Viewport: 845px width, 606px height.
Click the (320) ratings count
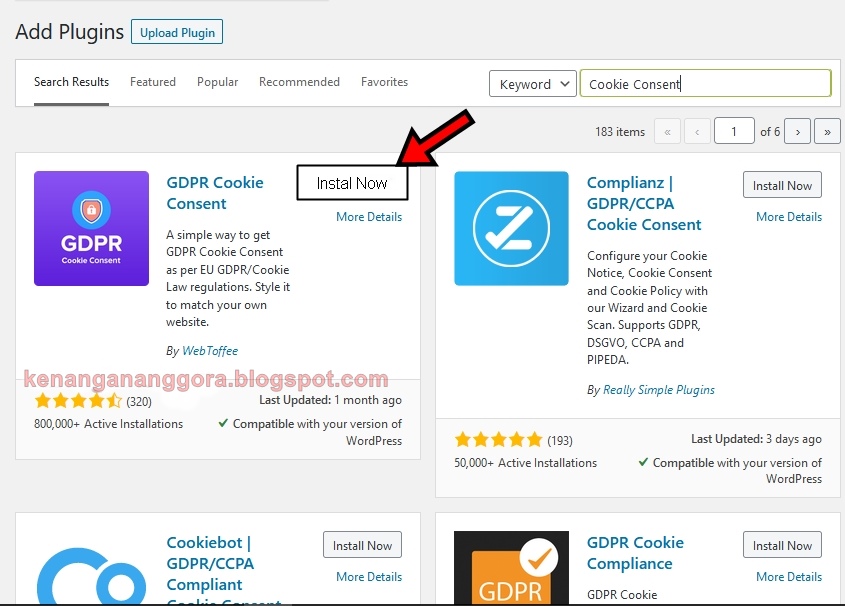click(139, 401)
